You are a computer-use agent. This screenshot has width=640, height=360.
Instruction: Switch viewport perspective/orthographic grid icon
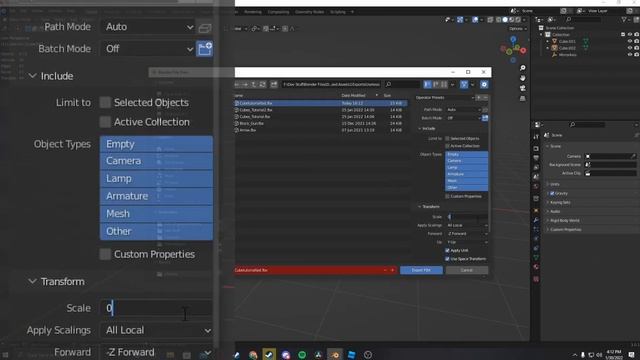(x=522, y=98)
